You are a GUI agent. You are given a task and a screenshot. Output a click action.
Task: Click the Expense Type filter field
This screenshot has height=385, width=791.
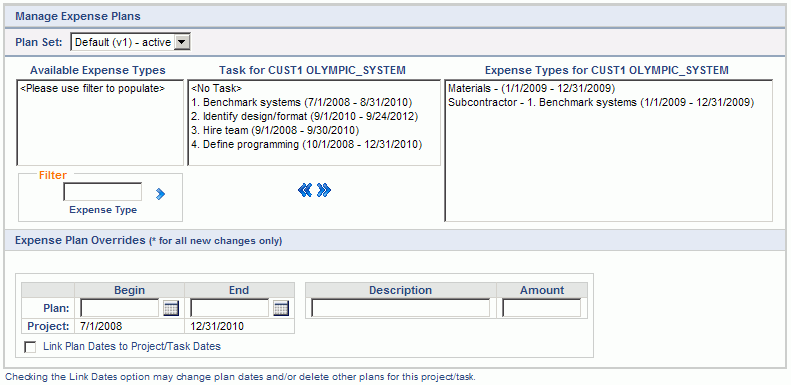(102, 192)
